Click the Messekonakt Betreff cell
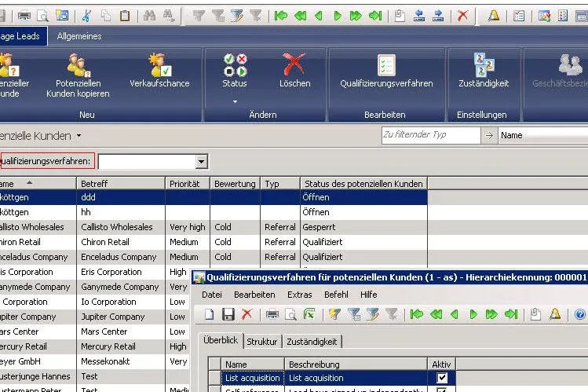Screen dimensions: 588x392 point(121,361)
